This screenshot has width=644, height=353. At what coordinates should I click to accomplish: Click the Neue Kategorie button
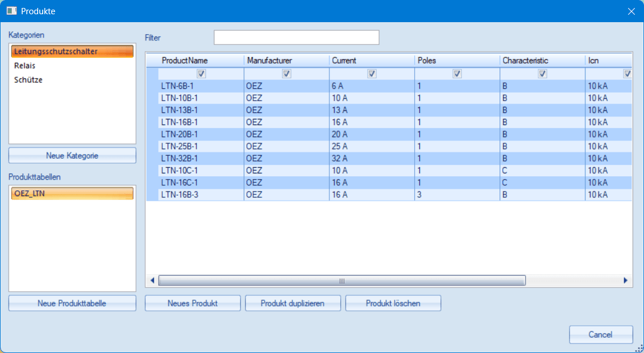point(72,156)
